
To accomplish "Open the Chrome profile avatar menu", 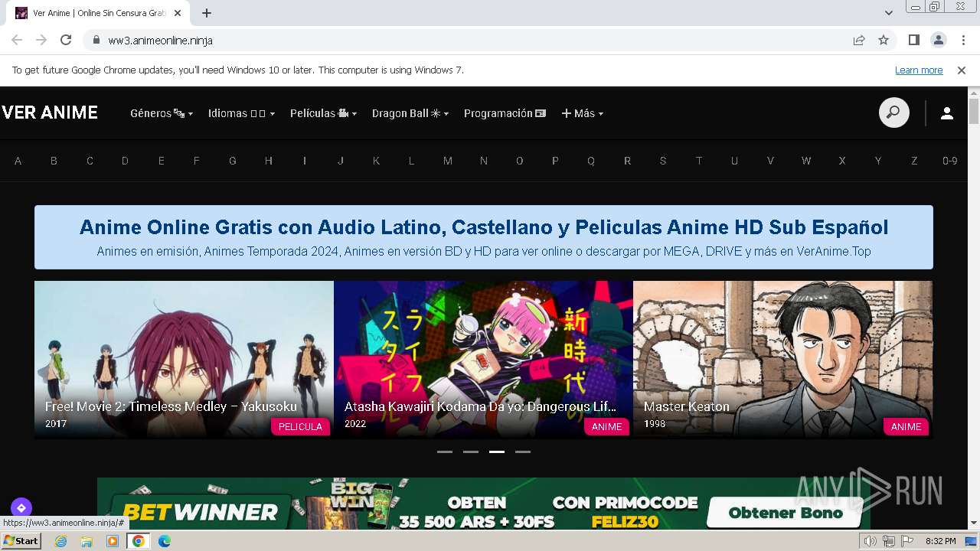I will (x=938, y=40).
